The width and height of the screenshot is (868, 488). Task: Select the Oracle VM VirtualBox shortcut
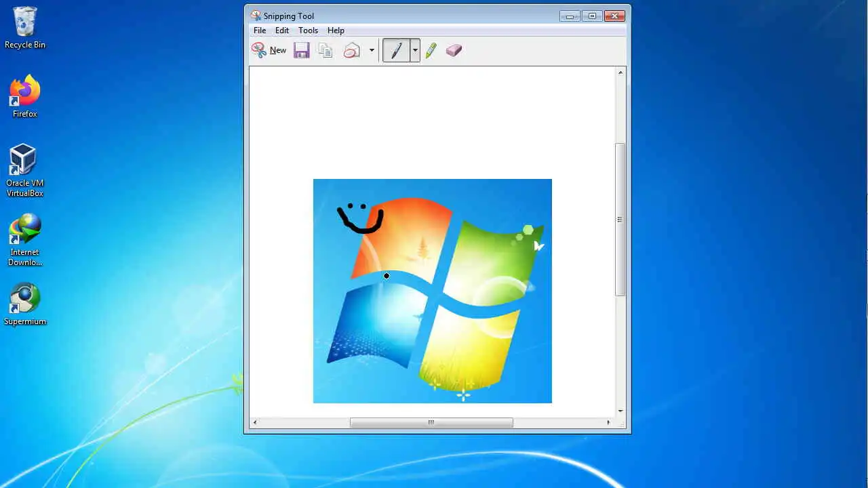coord(25,170)
